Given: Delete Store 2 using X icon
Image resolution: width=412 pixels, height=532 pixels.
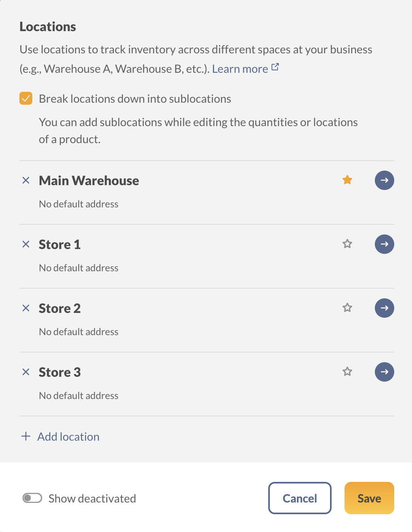Looking at the screenshot, I should (26, 308).
